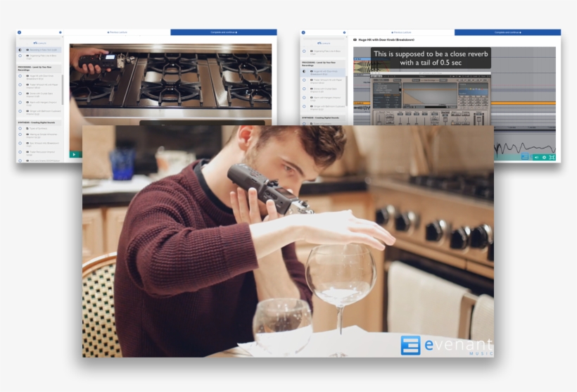
Task: Toggle completion circle for Trailer Whoosh, left window
Action: pos(20,85)
